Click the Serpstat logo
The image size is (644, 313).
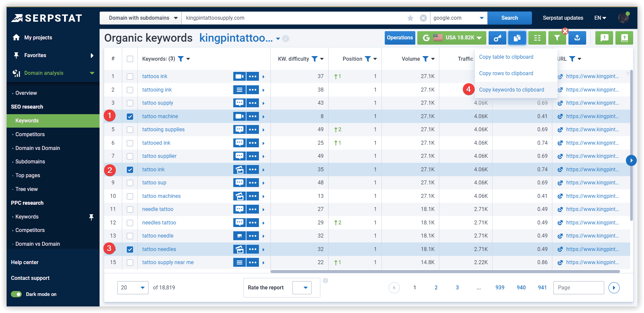(x=47, y=18)
